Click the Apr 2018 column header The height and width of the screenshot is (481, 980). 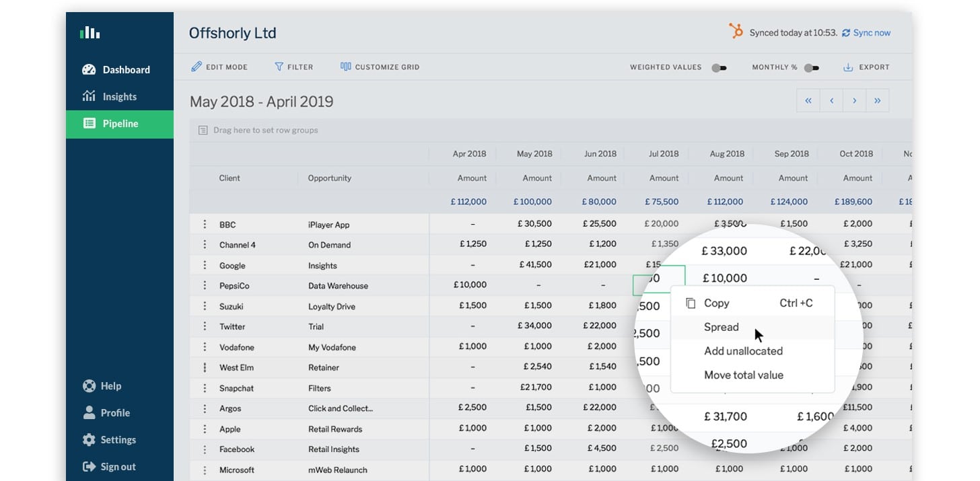pyautogui.click(x=469, y=154)
